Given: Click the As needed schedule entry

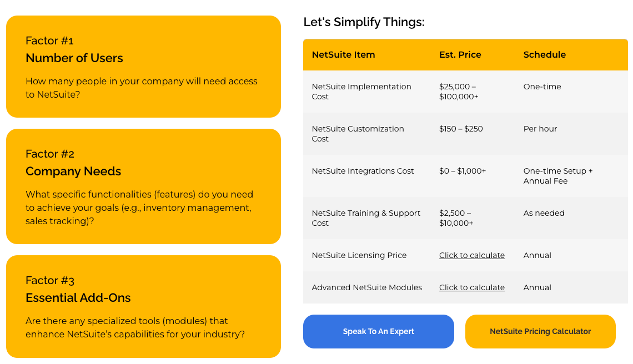Looking at the screenshot, I should pos(544,213).
